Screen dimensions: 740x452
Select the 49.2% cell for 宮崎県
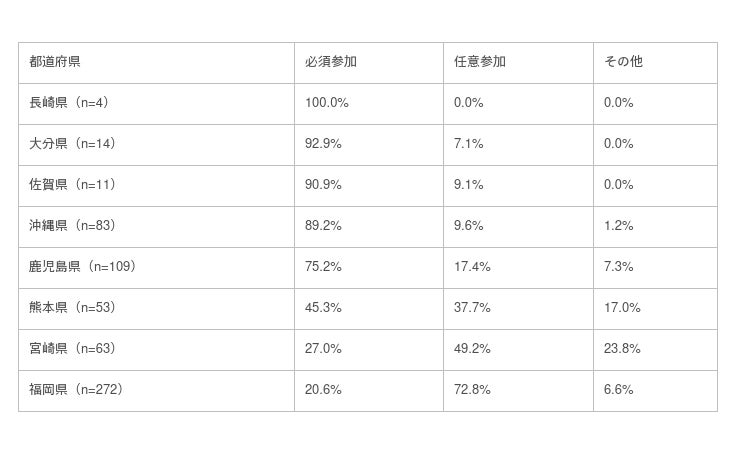click(472, 349)
